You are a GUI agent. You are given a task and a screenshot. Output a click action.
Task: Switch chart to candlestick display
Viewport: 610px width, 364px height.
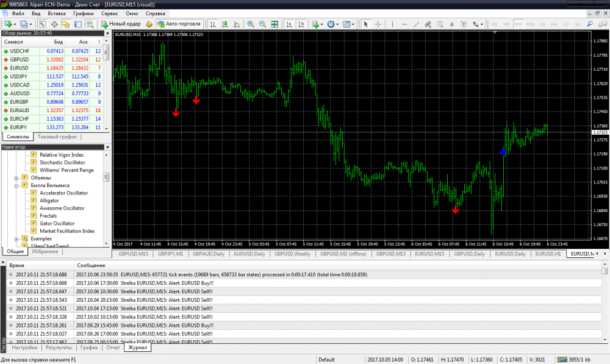[224, 24]
